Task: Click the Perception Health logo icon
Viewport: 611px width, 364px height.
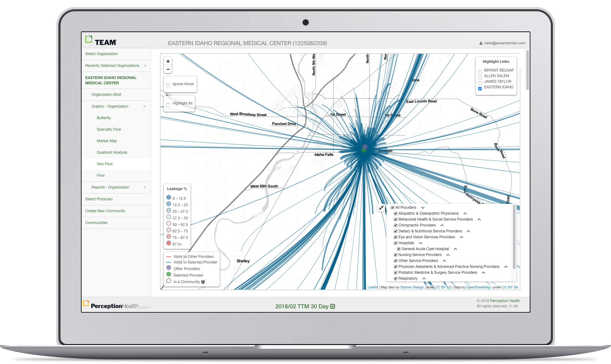Action: pos(86,303)
